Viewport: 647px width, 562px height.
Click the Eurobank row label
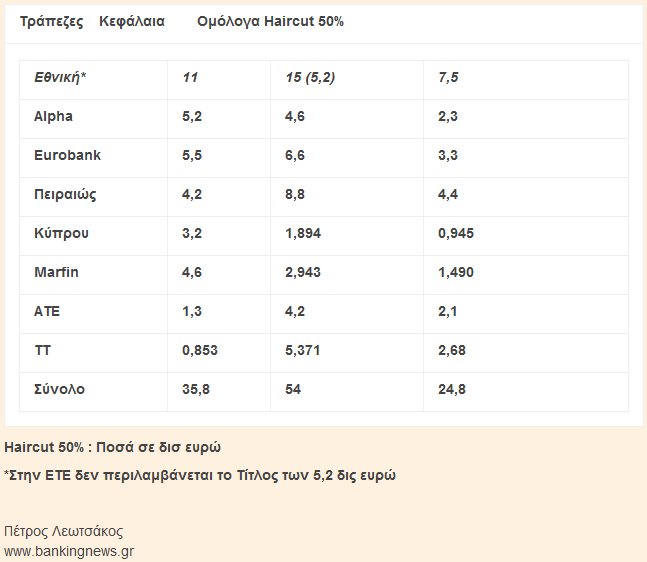67,155
